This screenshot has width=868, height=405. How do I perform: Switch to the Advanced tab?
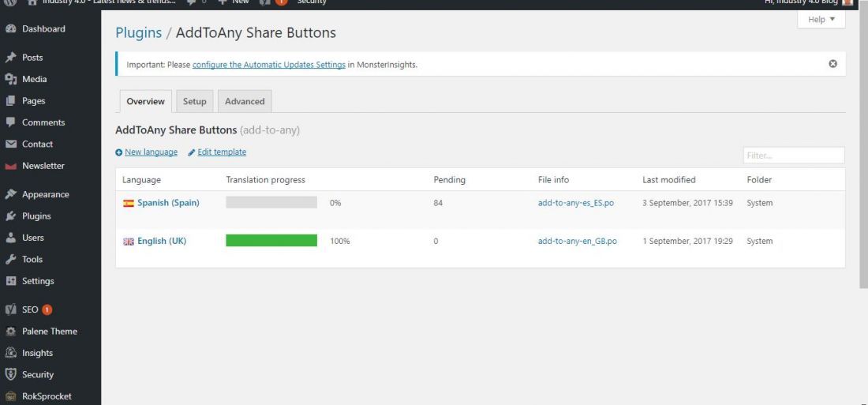pyautogui.click(x=245, y=101)
